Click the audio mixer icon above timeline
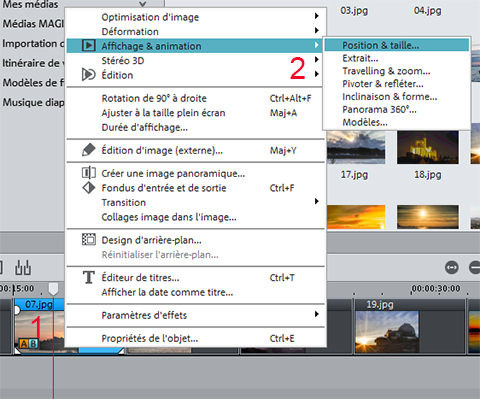Screen dimensions: 480x399 tap(23, 267)
